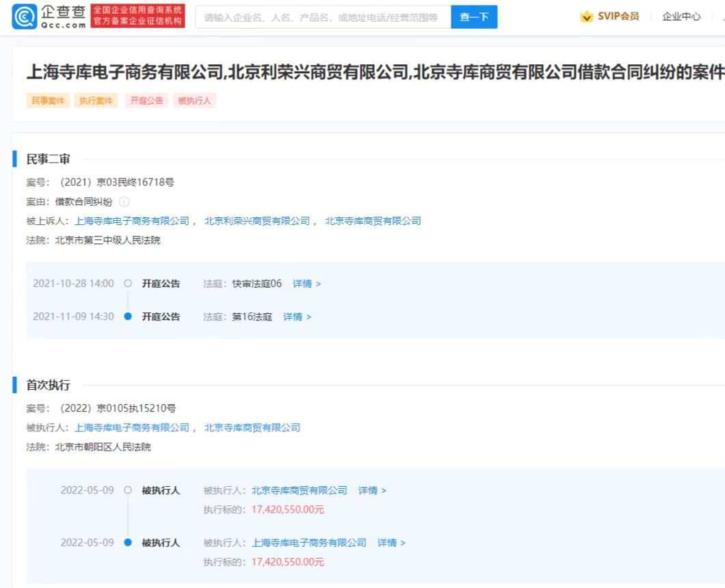View 详情 for 北京寺库商贸有限公司 execution entry
Screen dimensions: 725x588
(372, 490)
